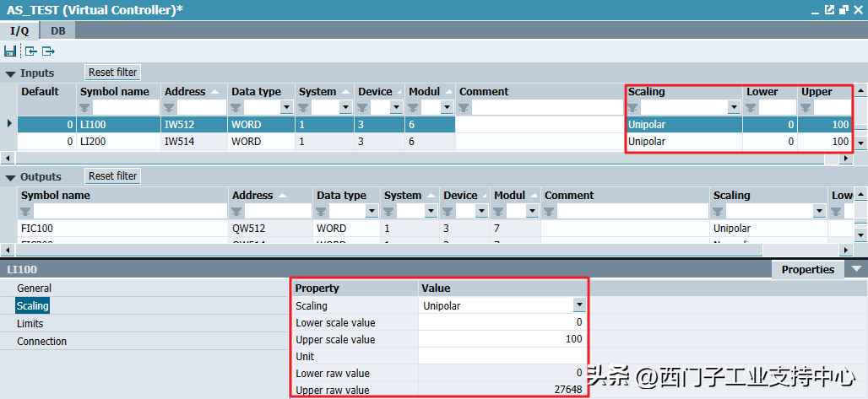The width and height of the screenshot is (868, 399).
Task: Click the Save icon in the toolbar
Action: (x=10, y=51)
